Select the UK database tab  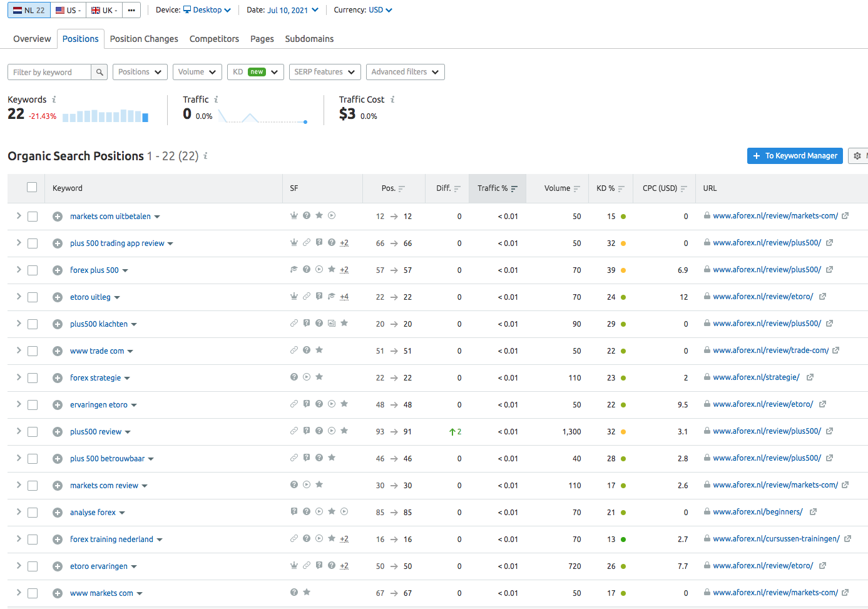pos(104,10)
